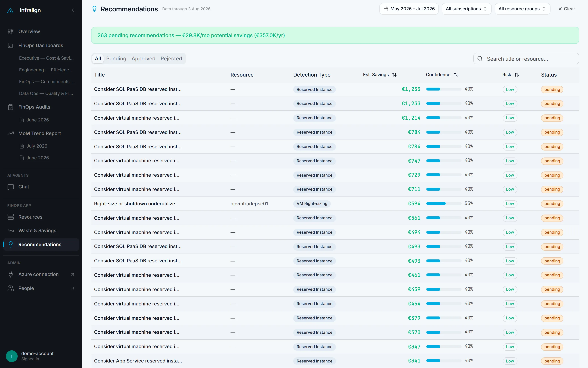588x368 pixels.
Task: Click the 55% confidence bar
Action: coord(444,204)
